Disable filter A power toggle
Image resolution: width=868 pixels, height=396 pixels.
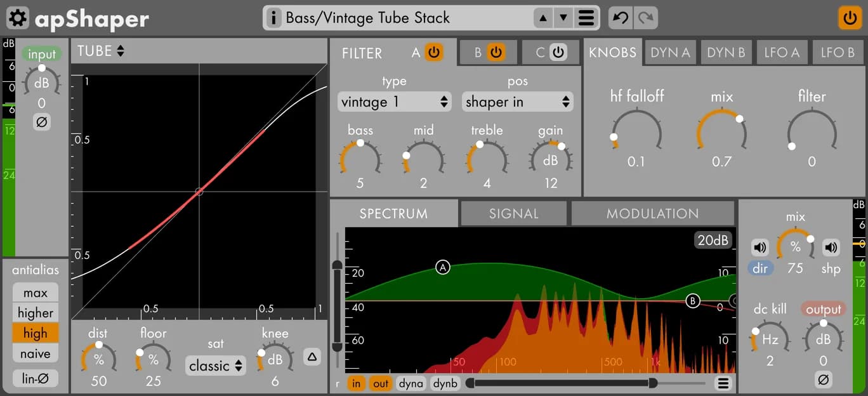(433, 53)
